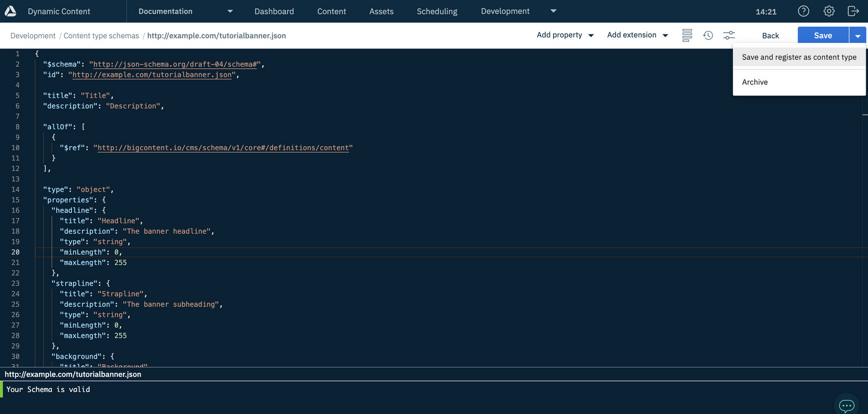Click the "Title" value on line 5
Viewport: 868px width, 414px height.
96,96
